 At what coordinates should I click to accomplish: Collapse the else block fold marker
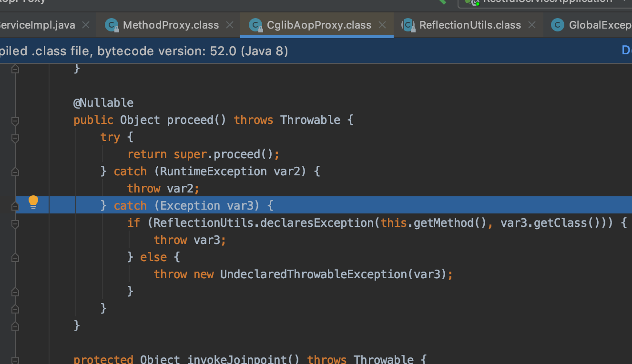pos(15,258)
